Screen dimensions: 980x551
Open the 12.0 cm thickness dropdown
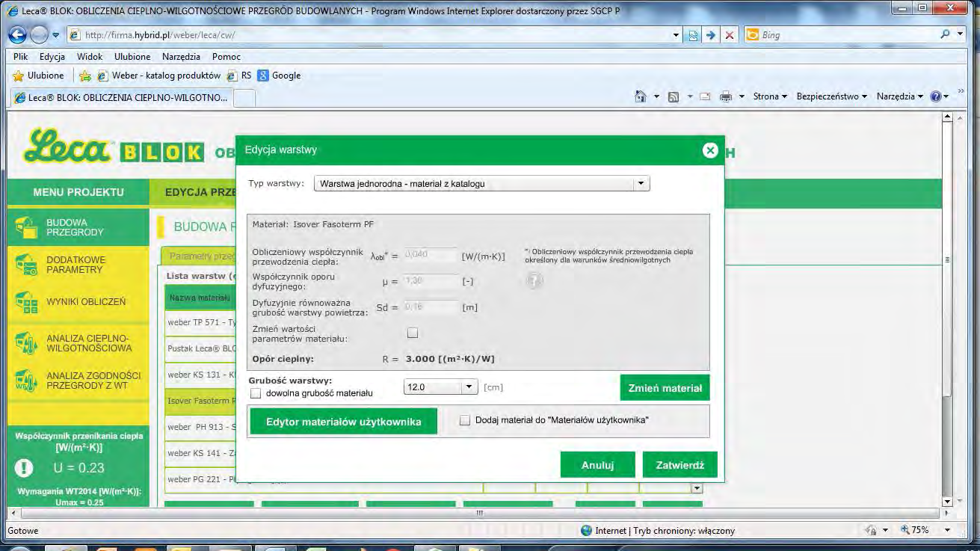click(x=440, y=387)
